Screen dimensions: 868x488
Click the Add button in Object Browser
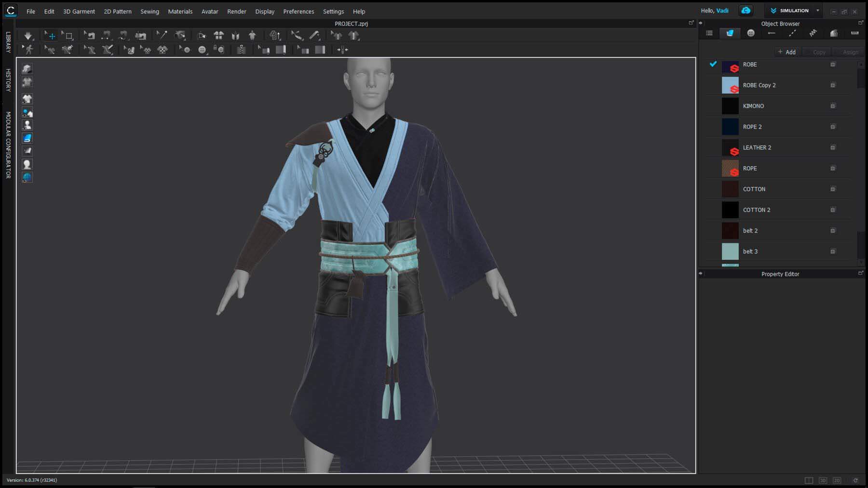[787, 52]
